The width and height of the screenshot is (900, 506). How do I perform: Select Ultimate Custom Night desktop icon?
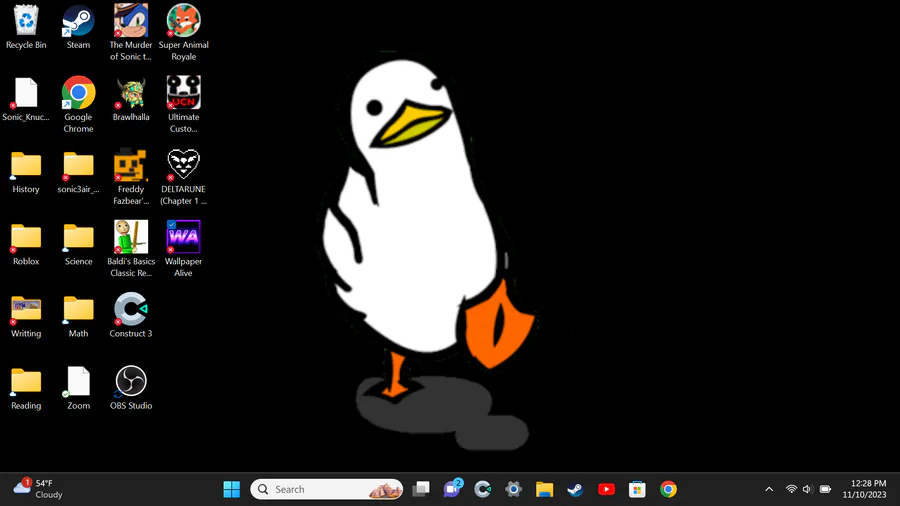[184, 104]
